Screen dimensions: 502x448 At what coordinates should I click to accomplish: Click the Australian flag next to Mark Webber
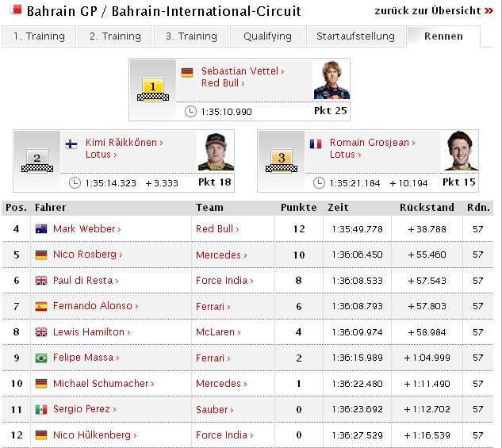tap(41, 229)
